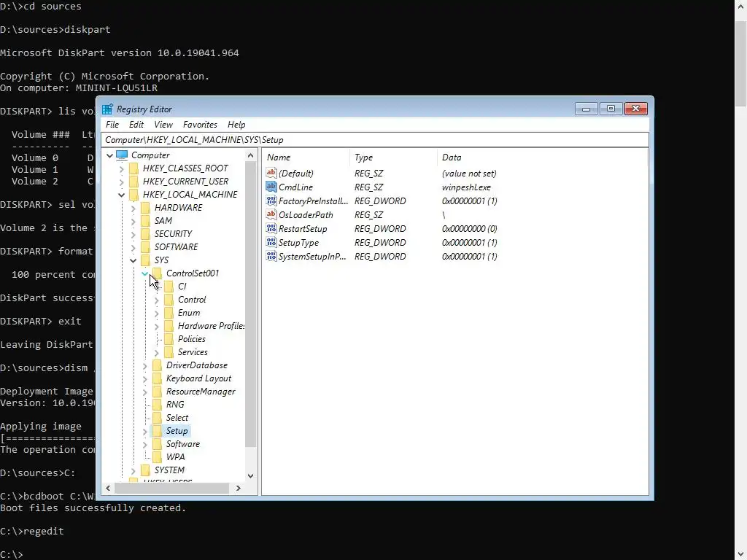Expand the Control subkey

pos(156,300)
